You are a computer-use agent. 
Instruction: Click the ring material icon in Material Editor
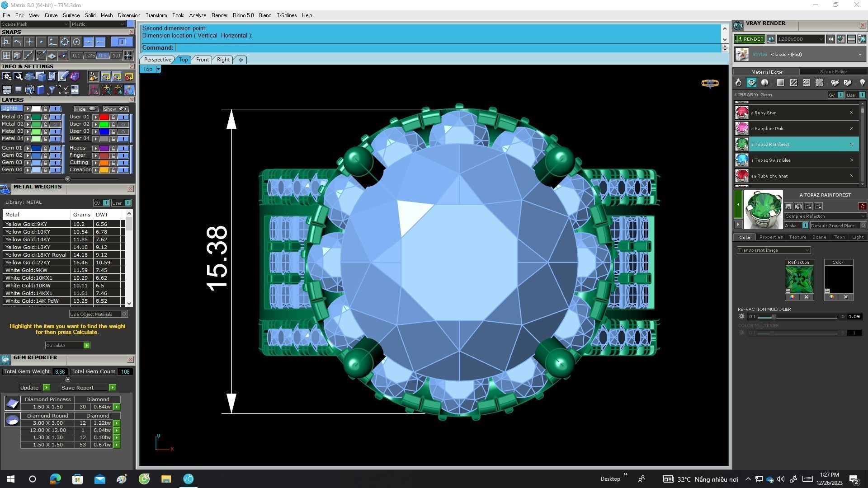click(738, 83)
